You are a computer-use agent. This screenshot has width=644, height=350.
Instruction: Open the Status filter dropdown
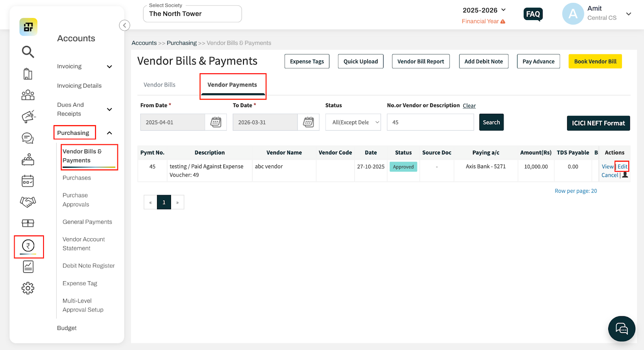tap(353, 122)
